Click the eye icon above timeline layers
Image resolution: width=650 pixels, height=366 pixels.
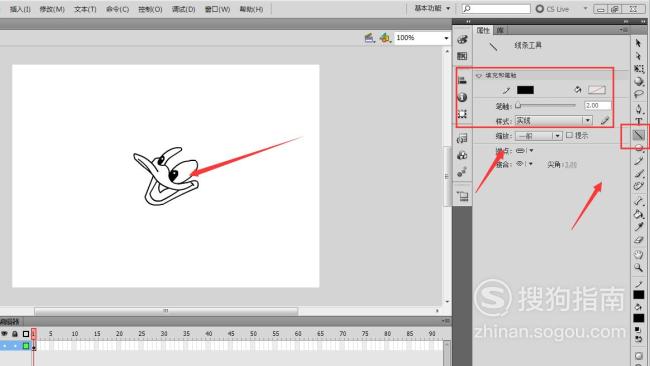5,333
